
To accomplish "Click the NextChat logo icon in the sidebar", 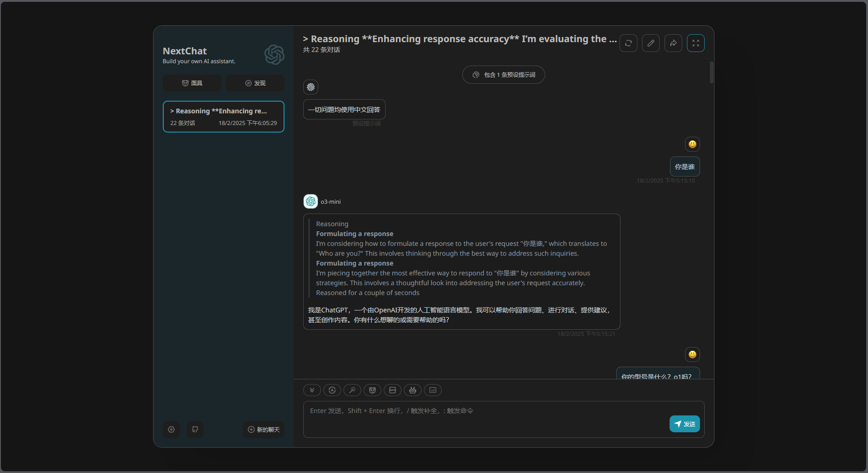I will coord(274,55).
